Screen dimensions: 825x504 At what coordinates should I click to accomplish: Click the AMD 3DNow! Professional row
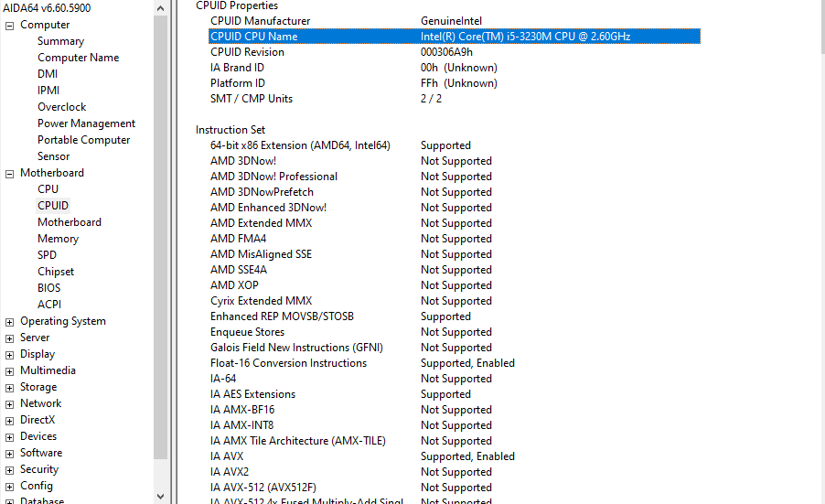coord(455,177)
